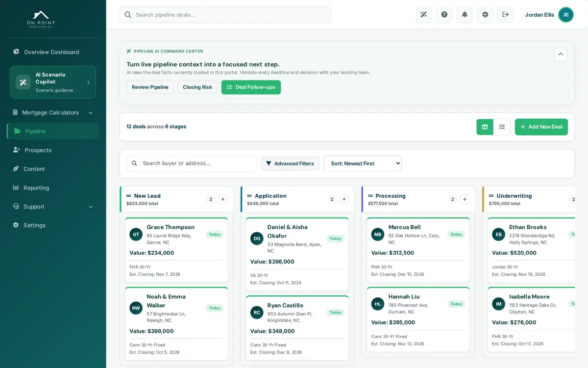Click Ryan Castillo's RC avatar
Screen dimensions: 588x368
[257, 313]
